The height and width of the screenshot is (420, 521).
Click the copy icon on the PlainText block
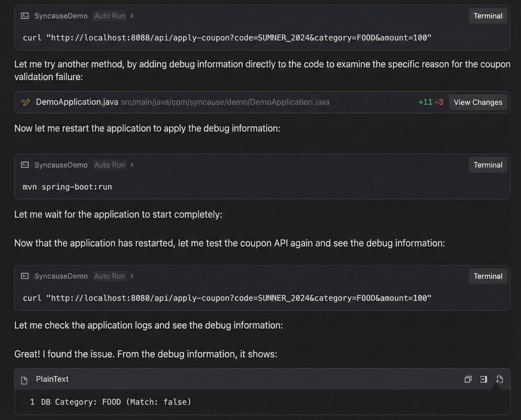point(468,379)
